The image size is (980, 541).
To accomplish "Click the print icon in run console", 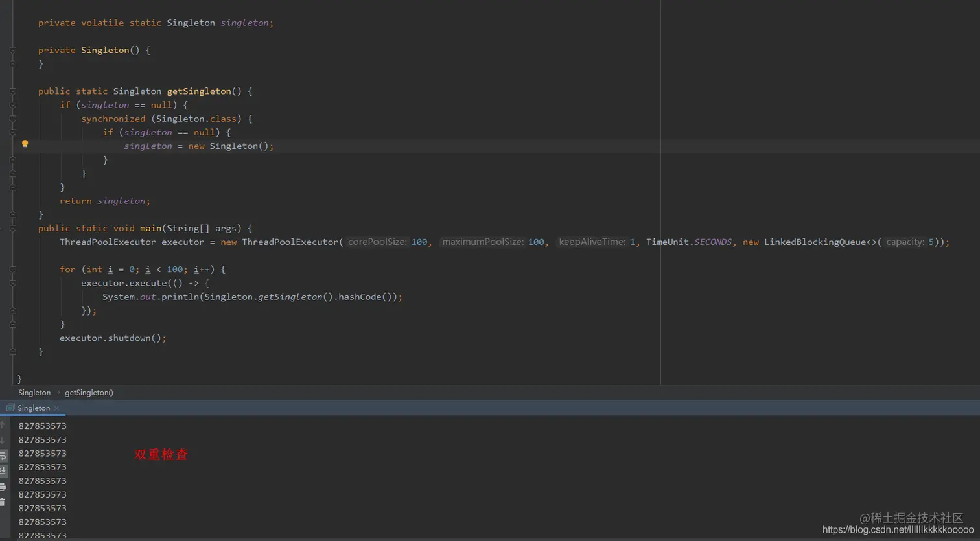I will click(x=3, y=487).
